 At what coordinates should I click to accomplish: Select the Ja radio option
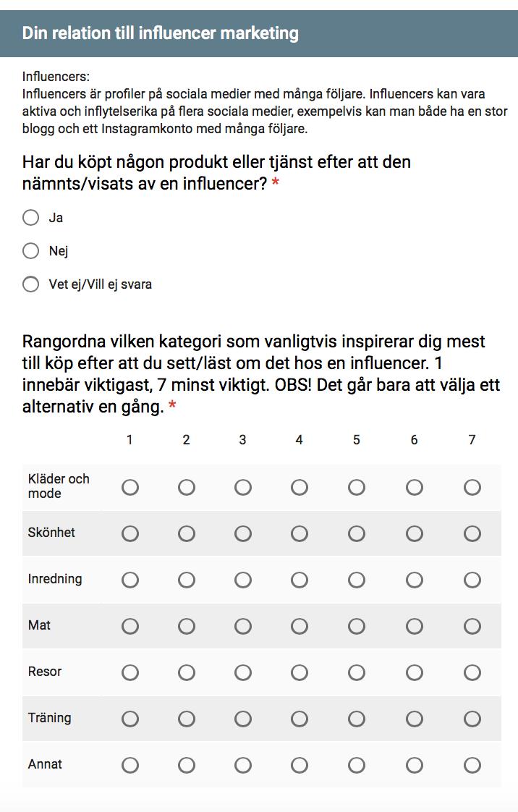coord(31,218)
